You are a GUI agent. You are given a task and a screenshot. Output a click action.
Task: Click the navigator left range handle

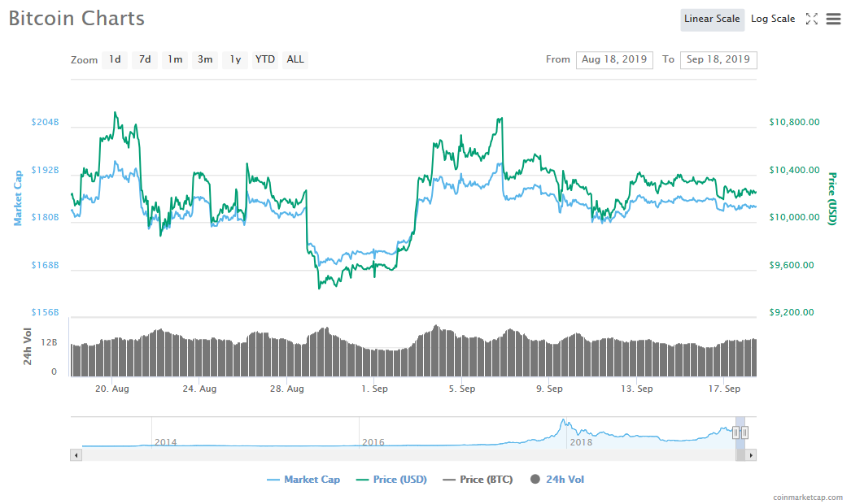[736, 432]
